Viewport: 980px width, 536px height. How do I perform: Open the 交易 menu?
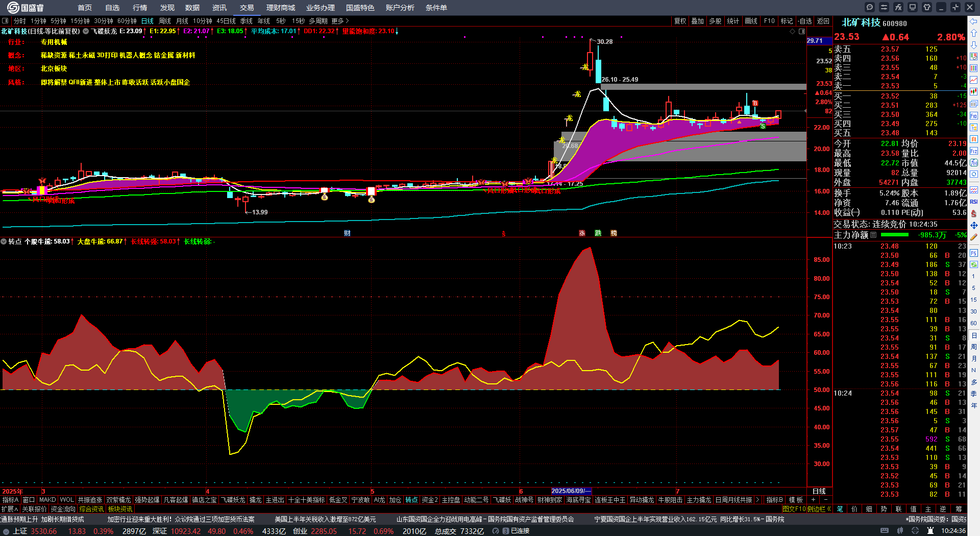click(247, 8)
